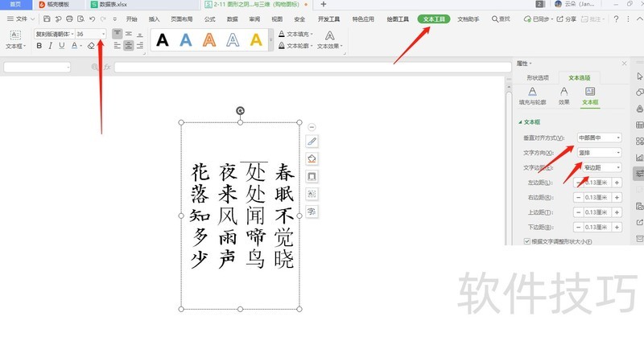Click the center text align icon
The height and width of the screenshot is (341, 644).
129,46
